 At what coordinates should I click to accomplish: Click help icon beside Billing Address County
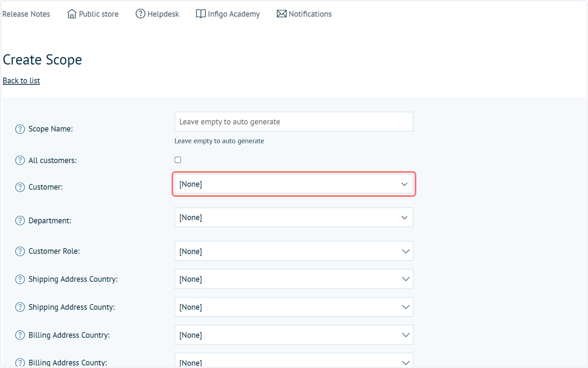20,363
